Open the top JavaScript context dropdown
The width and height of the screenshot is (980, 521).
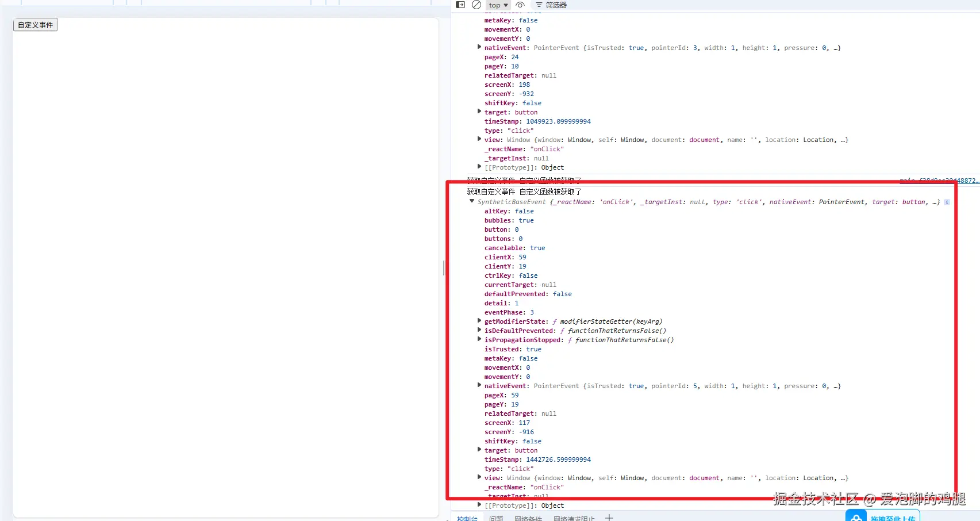498,5
